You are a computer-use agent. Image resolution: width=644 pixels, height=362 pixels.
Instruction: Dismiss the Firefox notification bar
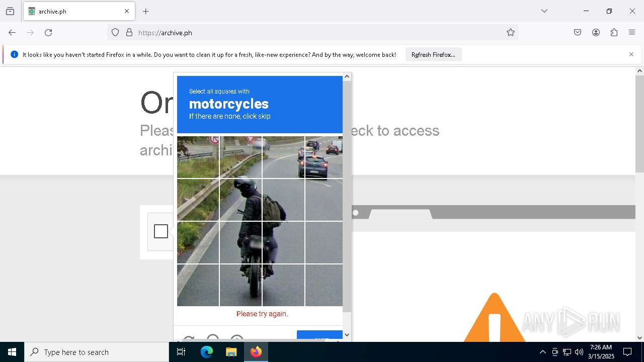point(631,54)
